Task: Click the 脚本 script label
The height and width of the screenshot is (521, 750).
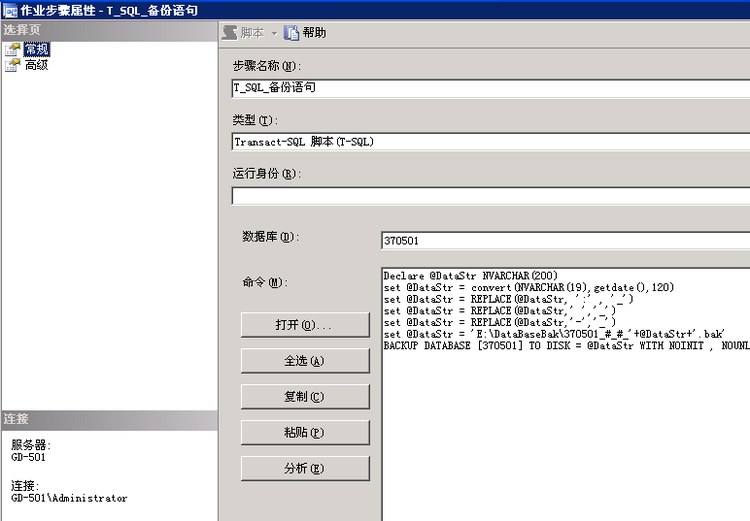Action: 252,33
